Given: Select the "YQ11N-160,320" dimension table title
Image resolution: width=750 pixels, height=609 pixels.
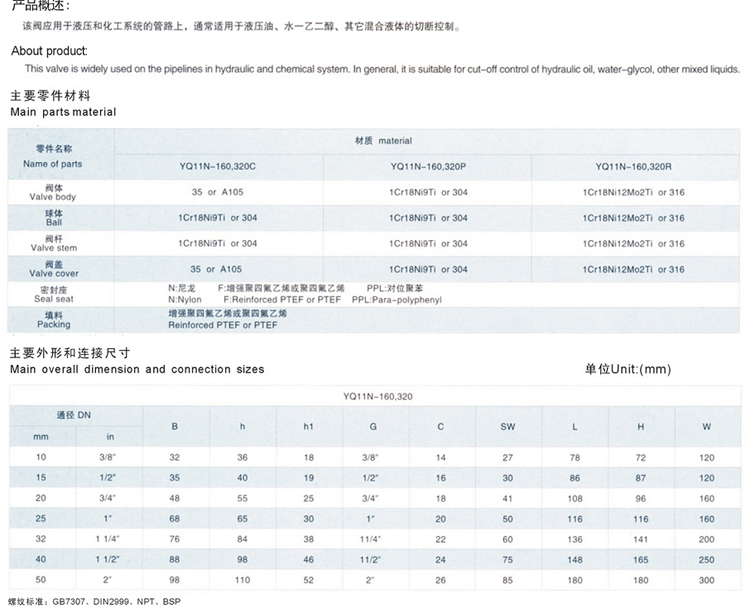Looking at the screenshot, I should click(378, 397).
